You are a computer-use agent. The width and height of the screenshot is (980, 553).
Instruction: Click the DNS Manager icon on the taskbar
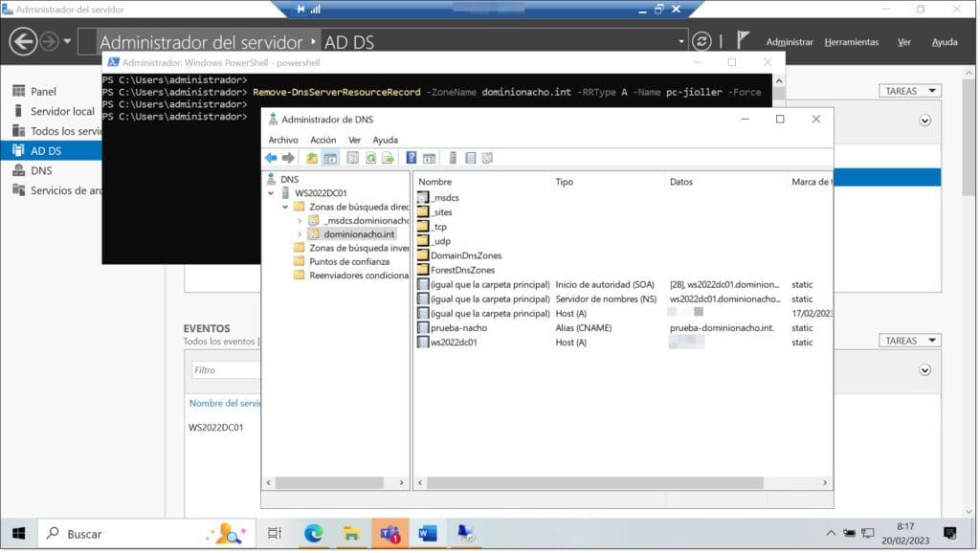coord(466,534)
